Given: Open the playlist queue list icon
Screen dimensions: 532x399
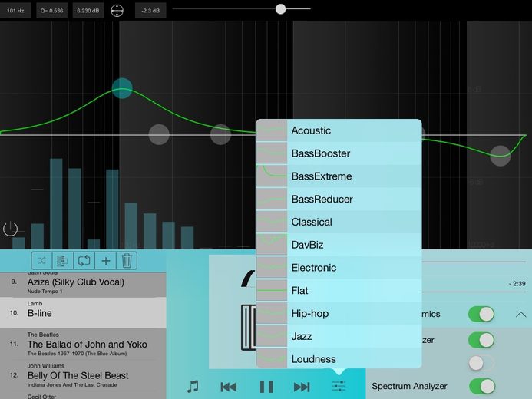Looking at the screenshot, I should click(x=63, y=261).
